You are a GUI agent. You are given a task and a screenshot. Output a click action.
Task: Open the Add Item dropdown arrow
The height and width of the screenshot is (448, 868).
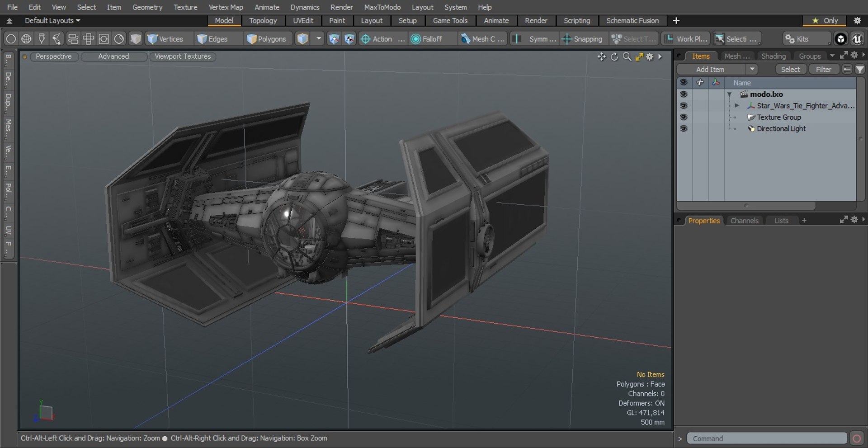(752, 70)
